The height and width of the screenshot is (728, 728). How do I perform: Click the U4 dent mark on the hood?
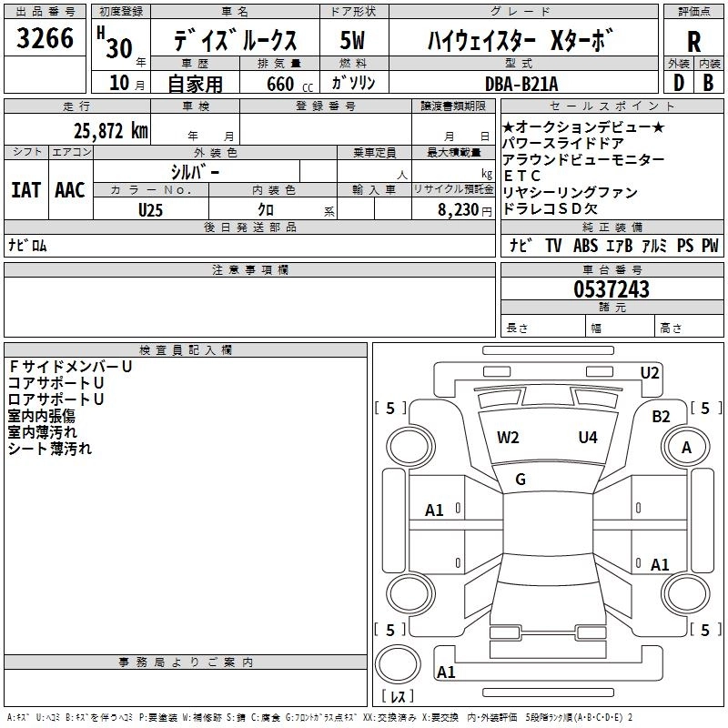tap(588, 437)
